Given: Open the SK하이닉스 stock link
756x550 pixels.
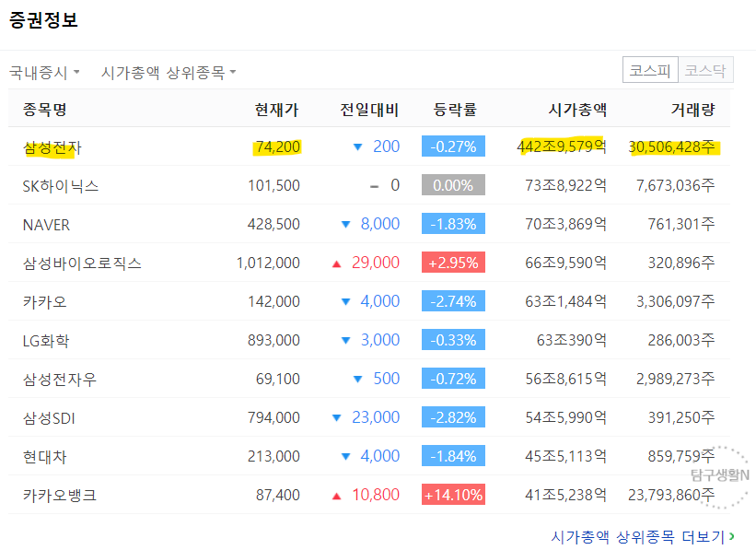Looking at the screenshot, I should 61,186.
